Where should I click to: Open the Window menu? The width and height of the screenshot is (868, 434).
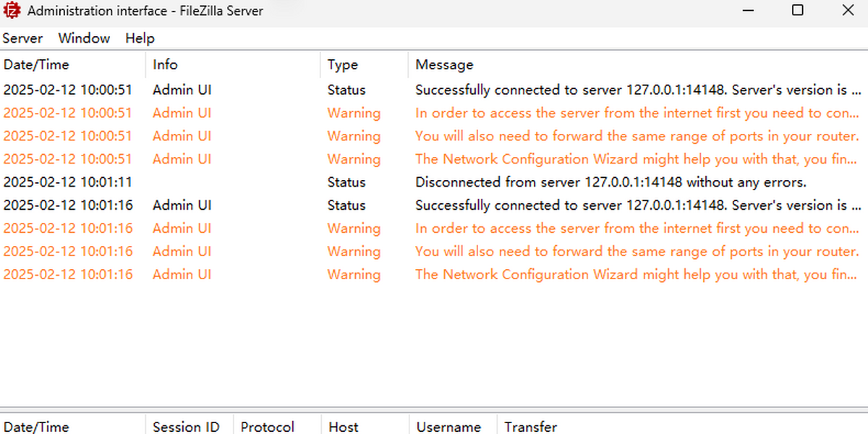(84, 38)
